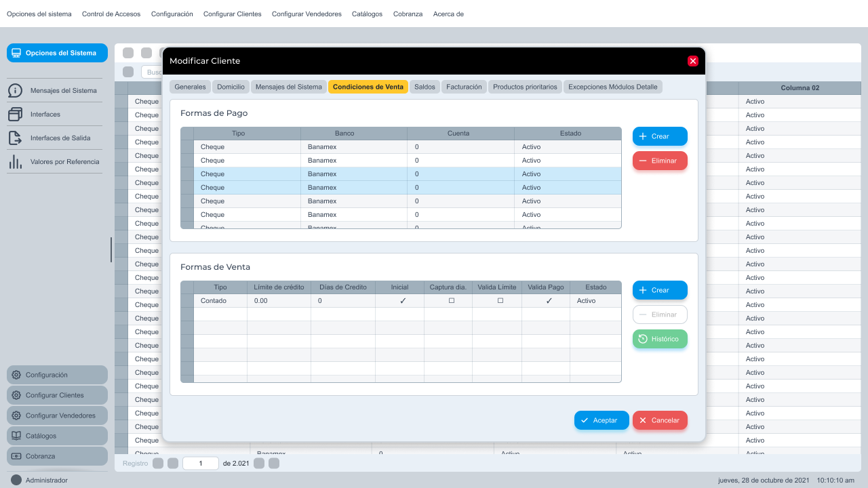Click the 10:10:10 am clock text

pyautogui.click(x=835, y=481)
